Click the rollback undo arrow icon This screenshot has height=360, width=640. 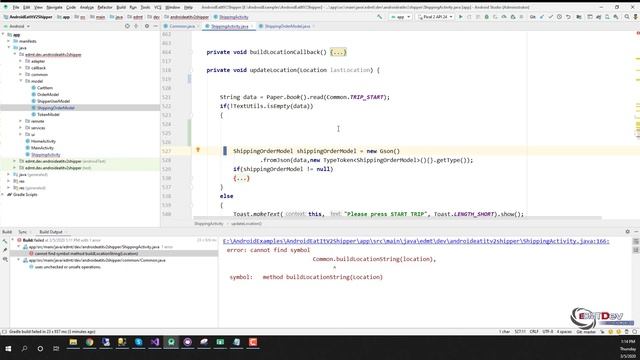click(568, 17)
